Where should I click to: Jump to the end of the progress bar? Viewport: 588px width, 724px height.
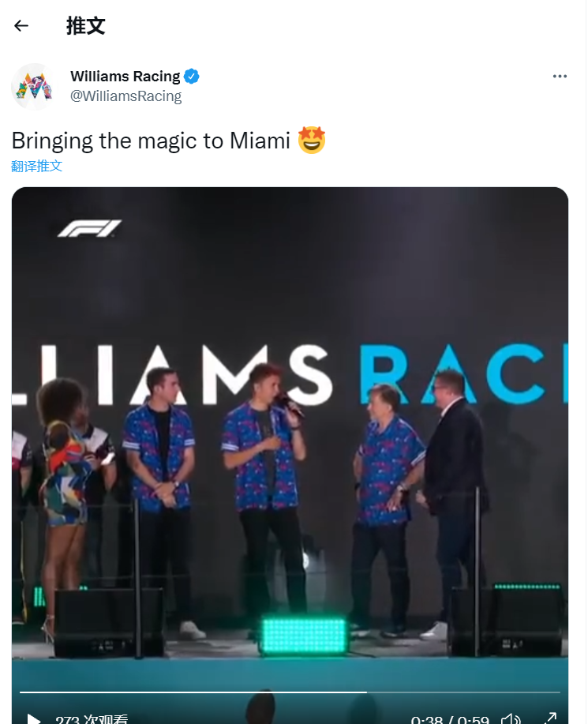(559, 692)
